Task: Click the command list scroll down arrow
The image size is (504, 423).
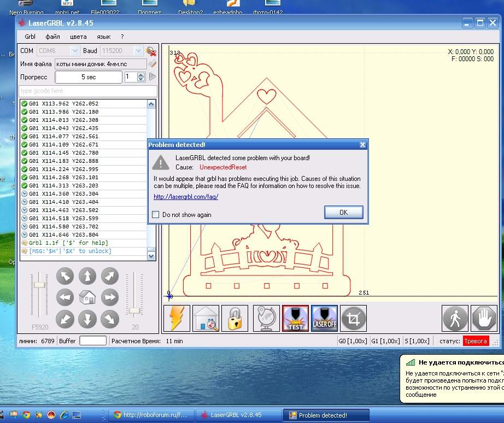Action: click(x=151, y=256)
